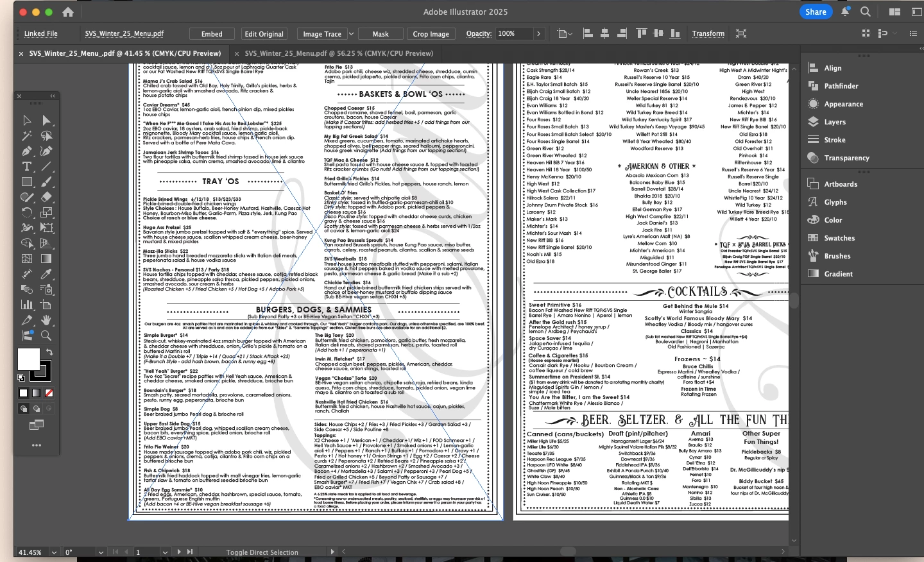Click the Isolate Selected Object icon
This screenshot has width=924, height=562.
click(x=741, y=33)
